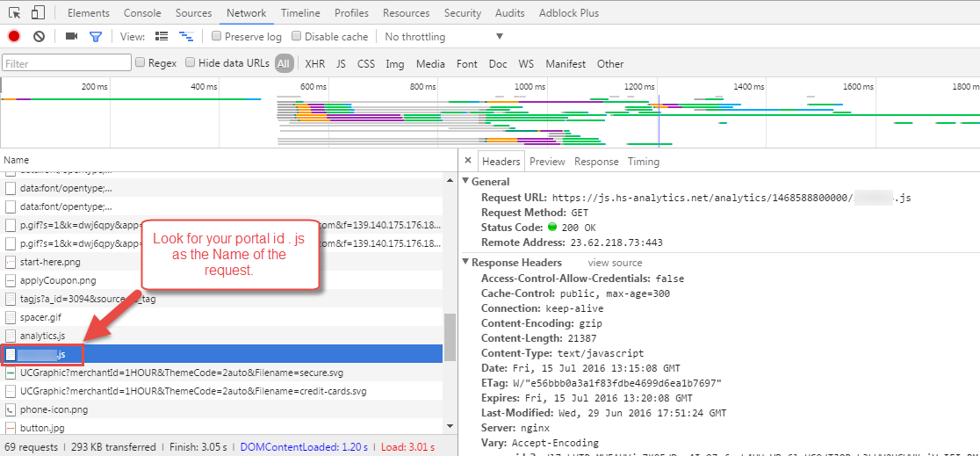Open the No throttling dropdown
Viewport: 980px width, 456px height.
tap(443, 37)
